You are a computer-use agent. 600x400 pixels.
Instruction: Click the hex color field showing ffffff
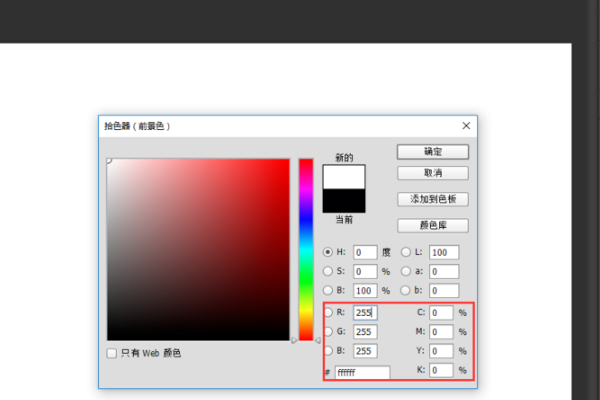[x=362, y=372]
